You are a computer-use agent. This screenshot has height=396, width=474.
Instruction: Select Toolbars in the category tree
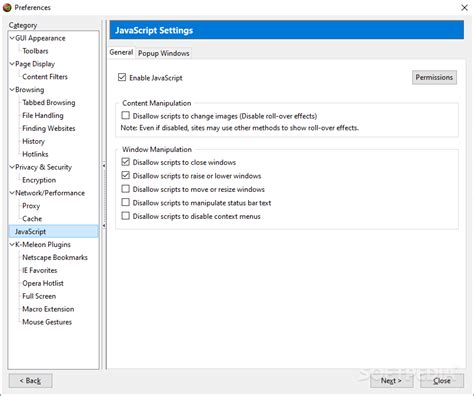coord(35,51)
